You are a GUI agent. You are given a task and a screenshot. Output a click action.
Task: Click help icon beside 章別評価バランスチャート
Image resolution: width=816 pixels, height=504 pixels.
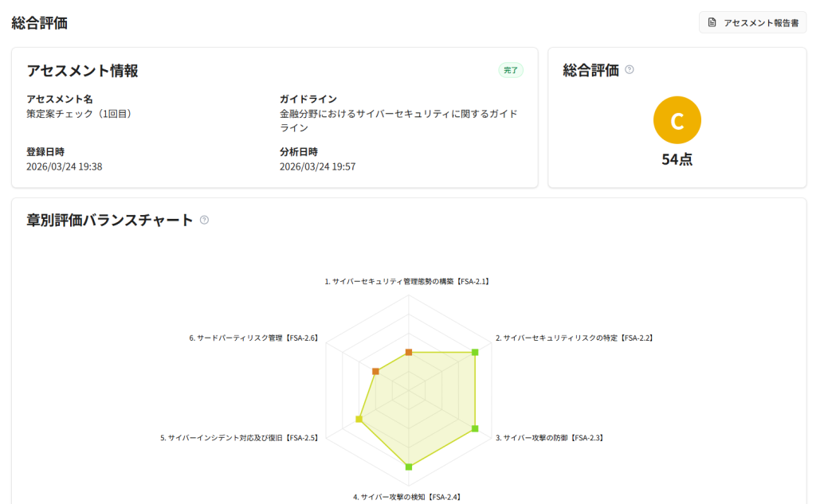point(204,220)
